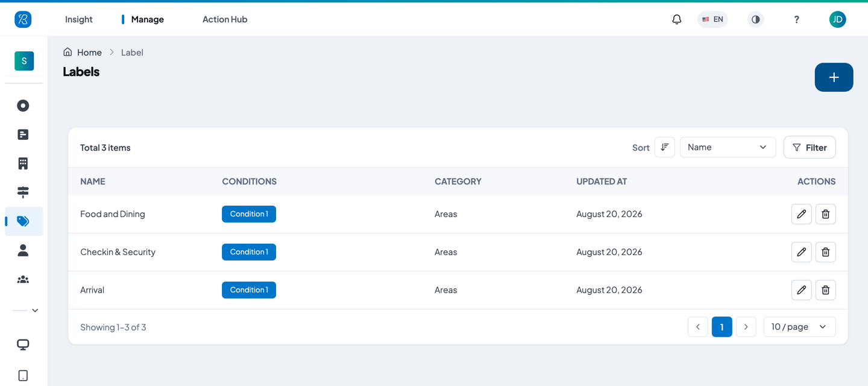Switch to the Action Hub tab
868x386 pixels.
point(225,19)
